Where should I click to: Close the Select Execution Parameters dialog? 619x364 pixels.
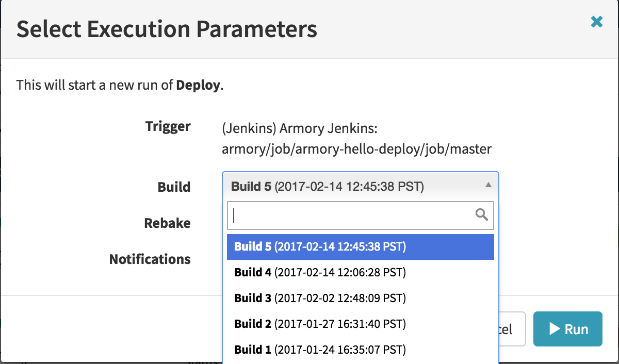(596, 22)
